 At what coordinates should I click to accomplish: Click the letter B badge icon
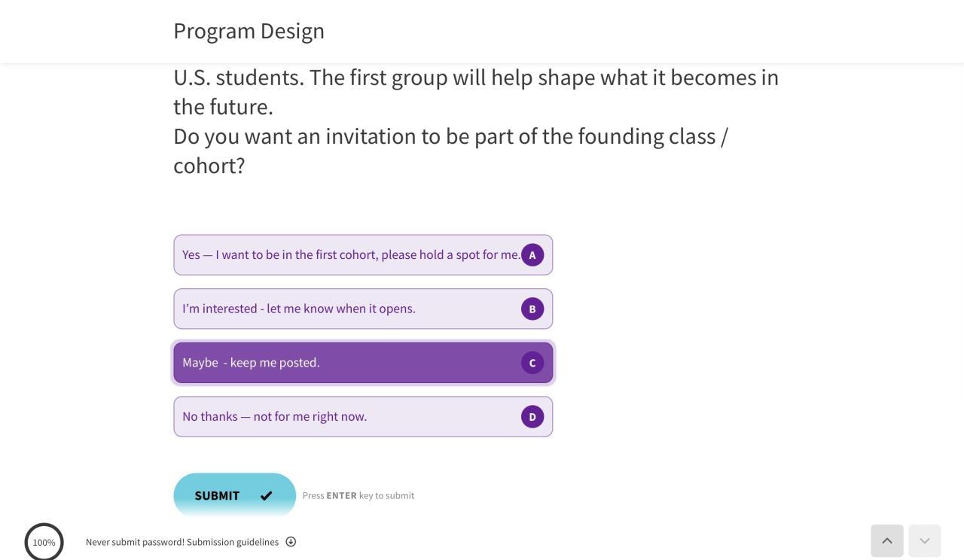pos(532,309)
